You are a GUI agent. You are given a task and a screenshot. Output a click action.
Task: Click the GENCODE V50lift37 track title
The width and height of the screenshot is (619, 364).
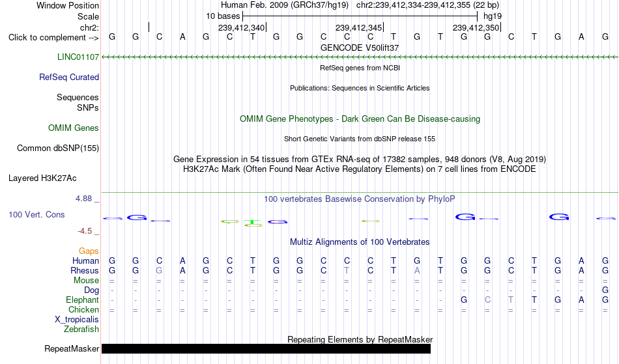click(x=360, y=48)
